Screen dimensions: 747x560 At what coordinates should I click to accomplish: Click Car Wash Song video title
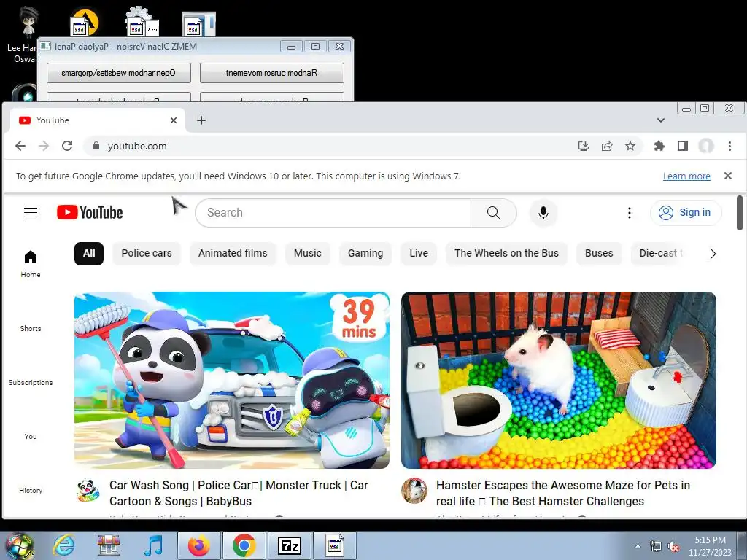click(x=239, y=493)
